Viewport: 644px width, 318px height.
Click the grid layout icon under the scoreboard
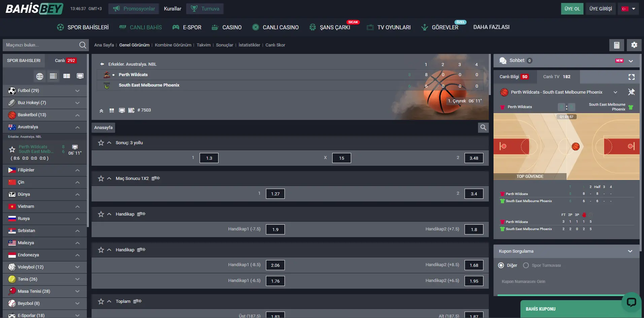pos(112,110)
